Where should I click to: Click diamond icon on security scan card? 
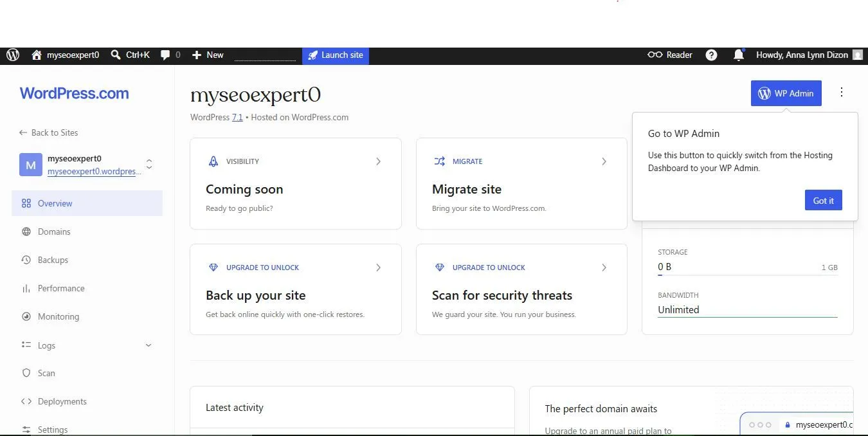coord(440,268)
